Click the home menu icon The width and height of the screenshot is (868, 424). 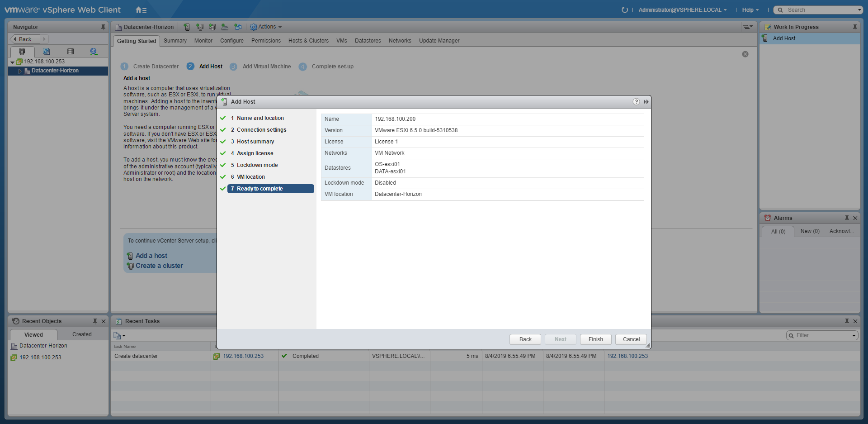click(x=141, y=10)
